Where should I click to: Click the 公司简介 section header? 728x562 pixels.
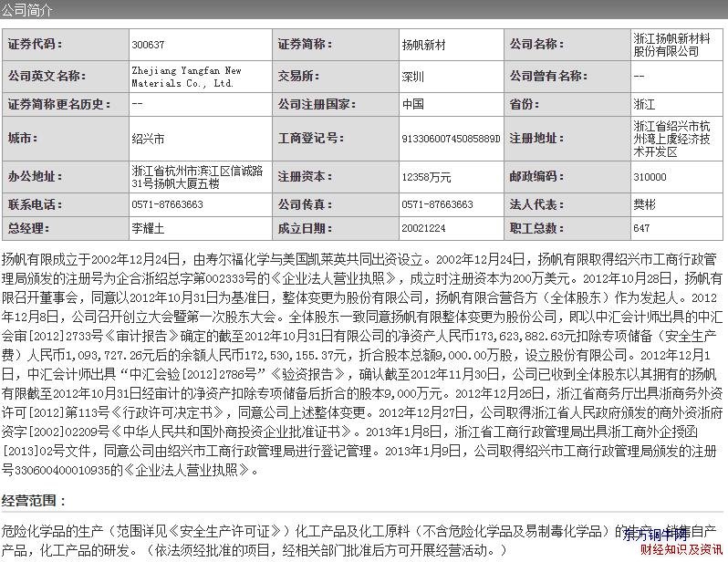[x=27, y=10]
